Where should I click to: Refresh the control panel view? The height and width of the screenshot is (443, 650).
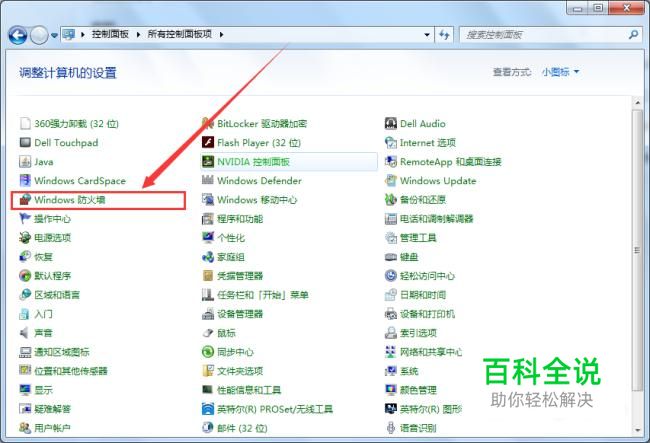(444, 35)
